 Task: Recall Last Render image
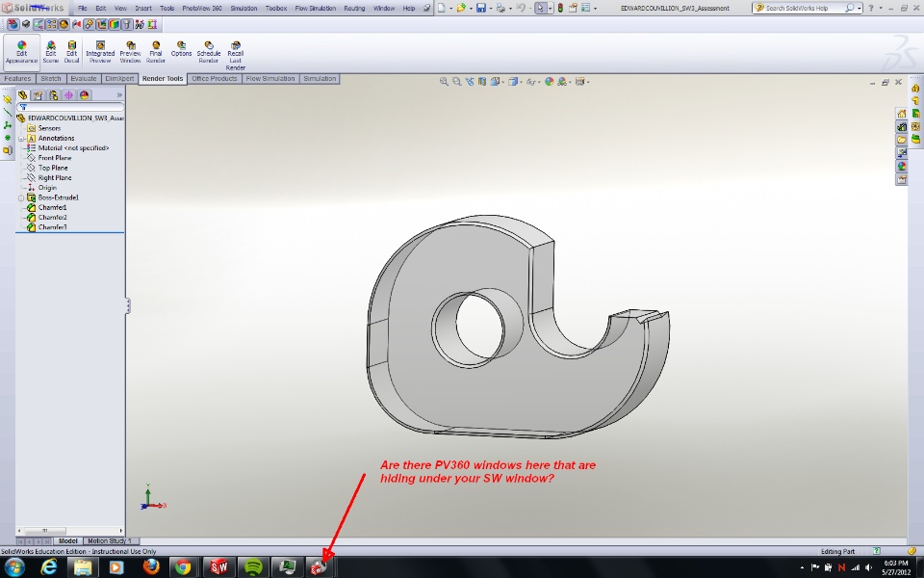pyautogui.click(x=235, y=56)
